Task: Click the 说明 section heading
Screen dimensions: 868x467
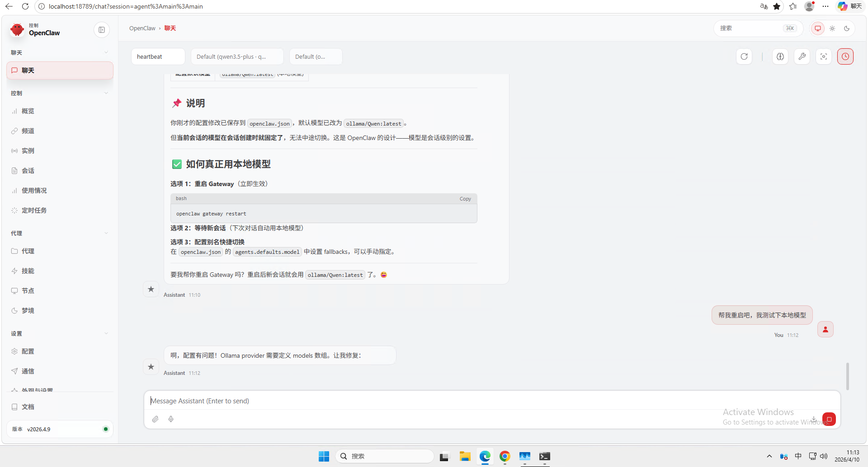Action: click(195, 103)
